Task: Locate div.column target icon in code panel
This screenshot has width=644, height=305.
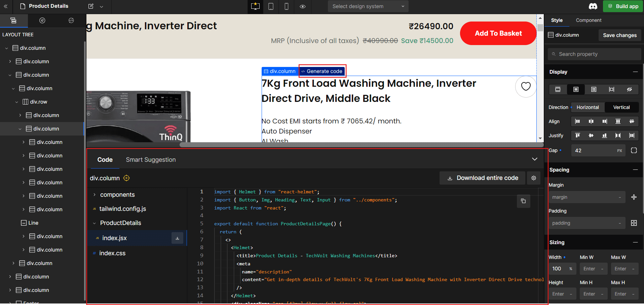Action: tap(126, 178)
